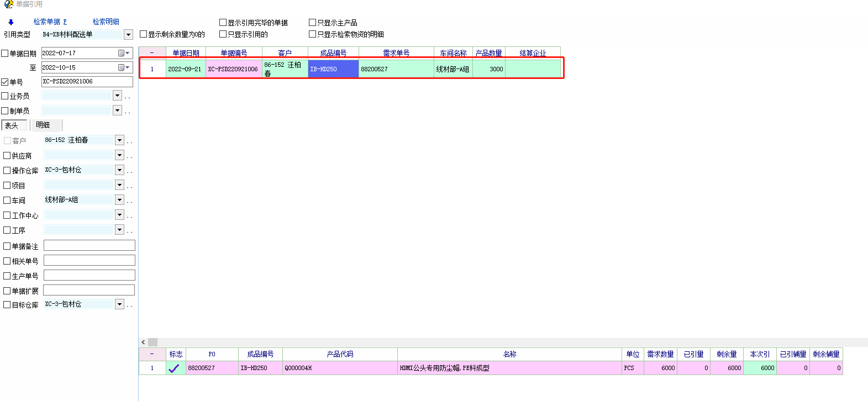Click the ellipsis lookup button beside 供应商
The width and height of the screenshot is (868, 401).
tap(130, 156)
